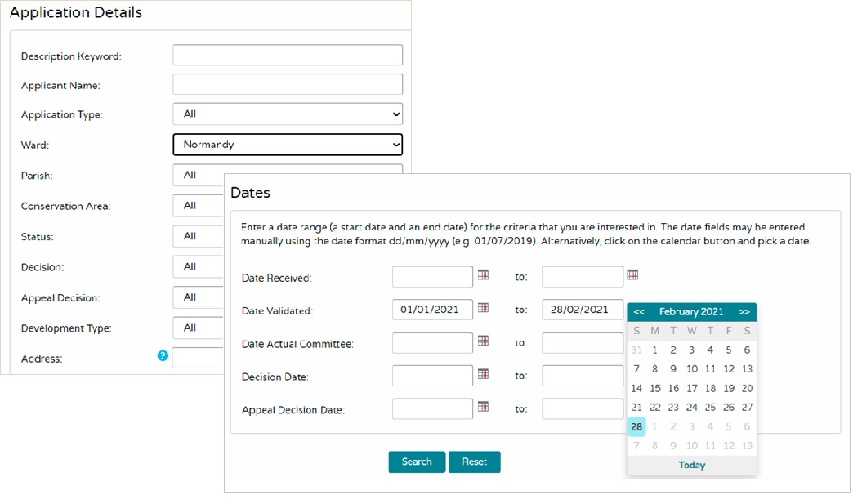862x504 pixels.
Task: Click the Reset button
Action: pyautogui.click(x=474, y=462)
